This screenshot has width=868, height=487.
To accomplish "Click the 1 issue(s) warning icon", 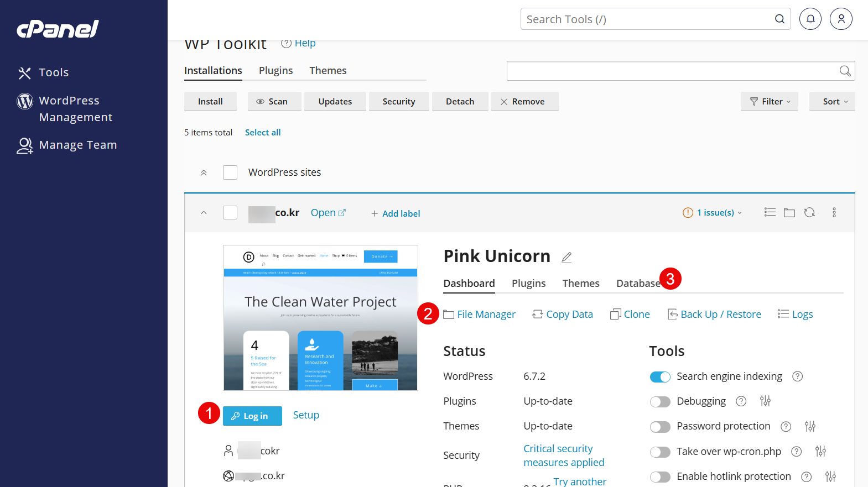I will pos(688,213).
